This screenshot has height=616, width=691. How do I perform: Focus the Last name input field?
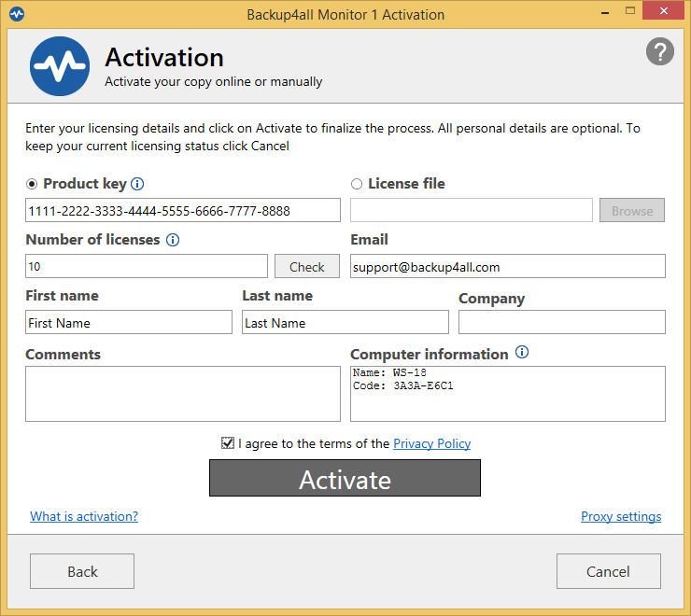(x=345, y=322)
